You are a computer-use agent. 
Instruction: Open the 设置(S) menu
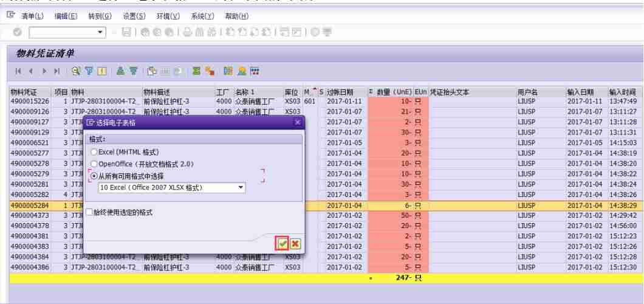pos(134,16)
